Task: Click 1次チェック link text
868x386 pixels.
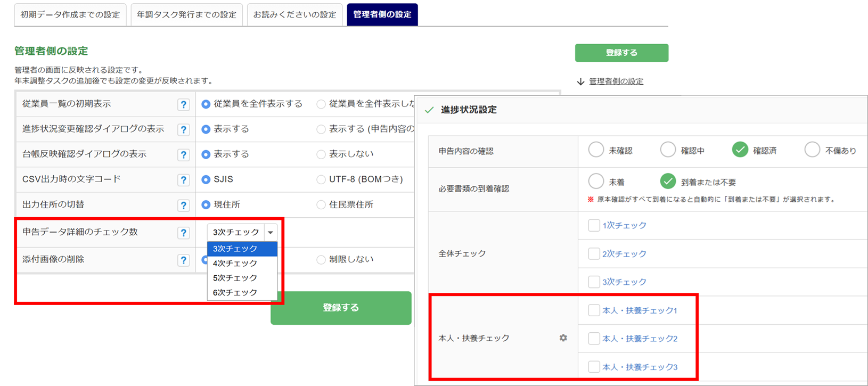Action: [x=624, y=226]
